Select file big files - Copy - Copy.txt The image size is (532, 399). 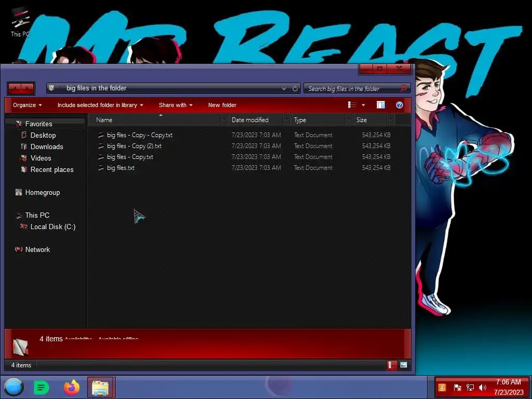tap(139, 135)
